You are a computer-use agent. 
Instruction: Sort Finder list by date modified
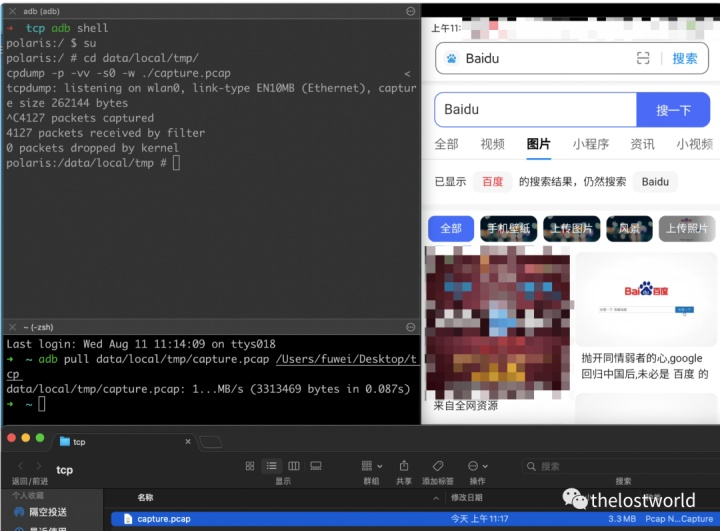coord(467,497)
